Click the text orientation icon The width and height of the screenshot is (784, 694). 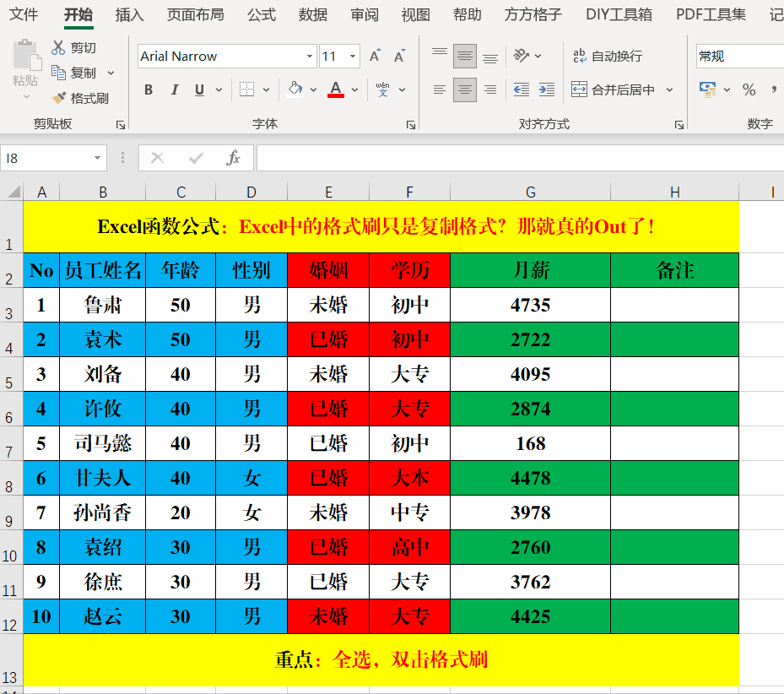click(x=522, y=56)
